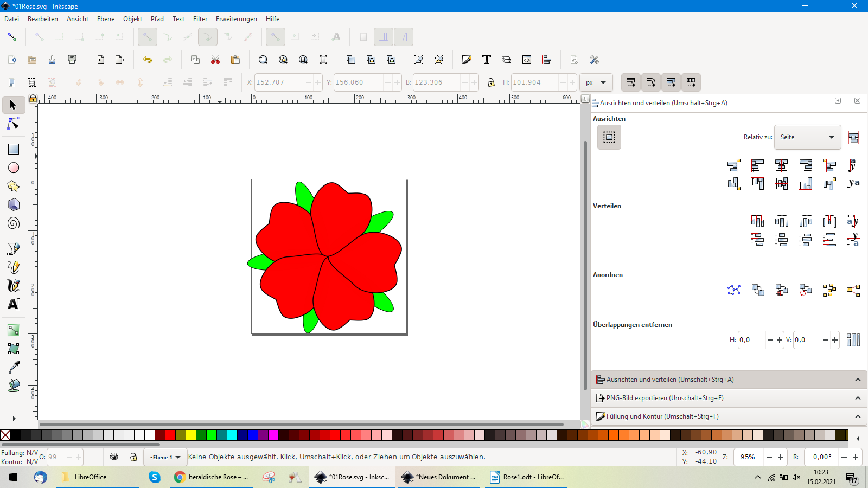Select the Node edit tool
Screen dimensions: 868x488
(x=14, y=124)
